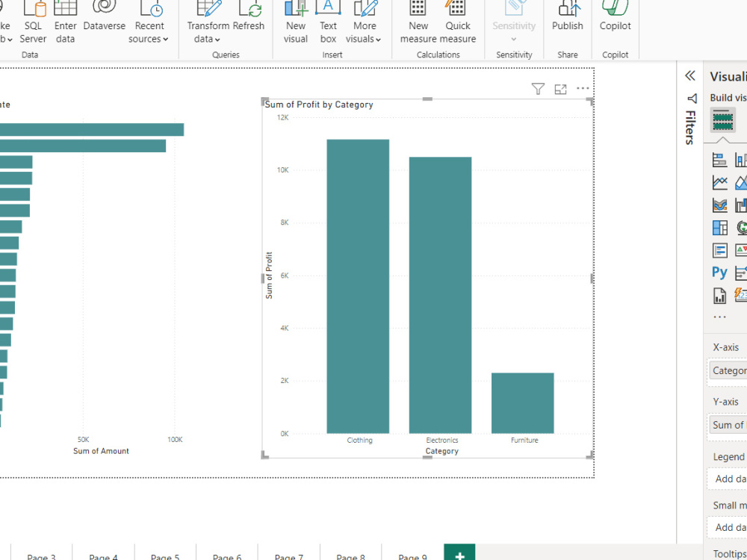Enter Focus mode on Profit chart

(x=561, y=89)
